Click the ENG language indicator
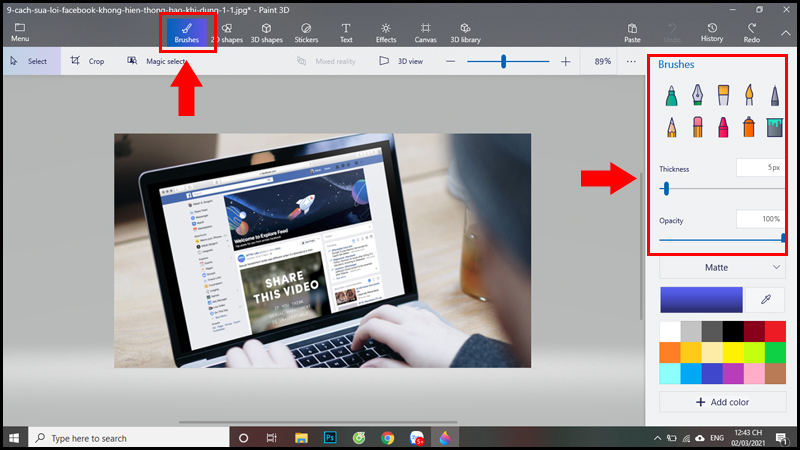 click(x=717, y=438)
